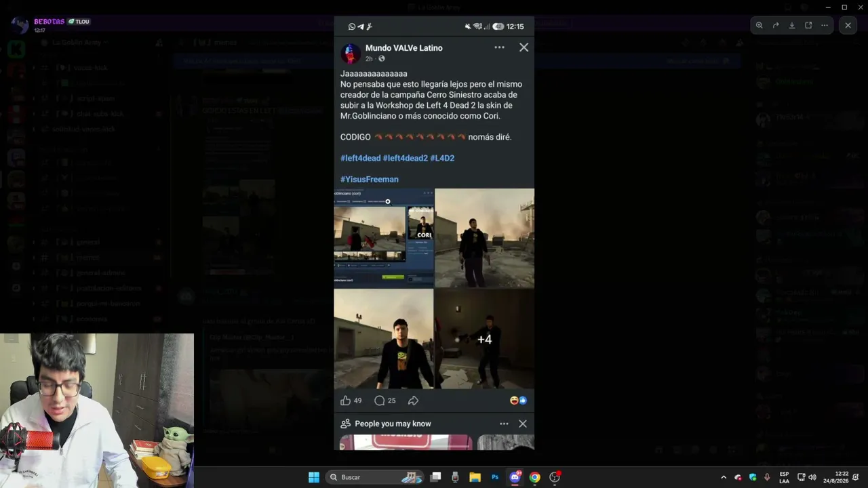The width and height of the screenshot is (868, 488).
Task: Zoom in with the magnifier icon
Action: coord(759,25)
